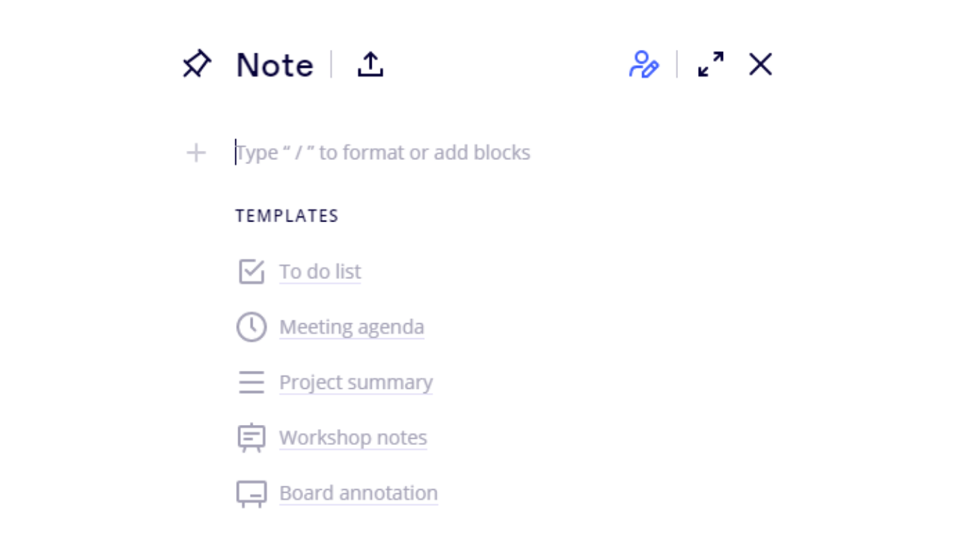964x560 pixels.
Task: Click the Workshop notes easel icon
Action: pos(251,438)
